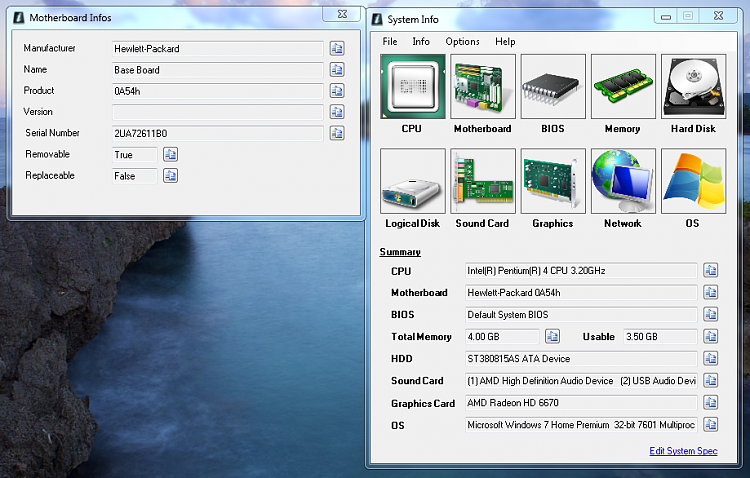Click the empty Version field
Image resolution: width=750 pixels, height=478 pixels.
pyautogui.click(x=218, y=112)
